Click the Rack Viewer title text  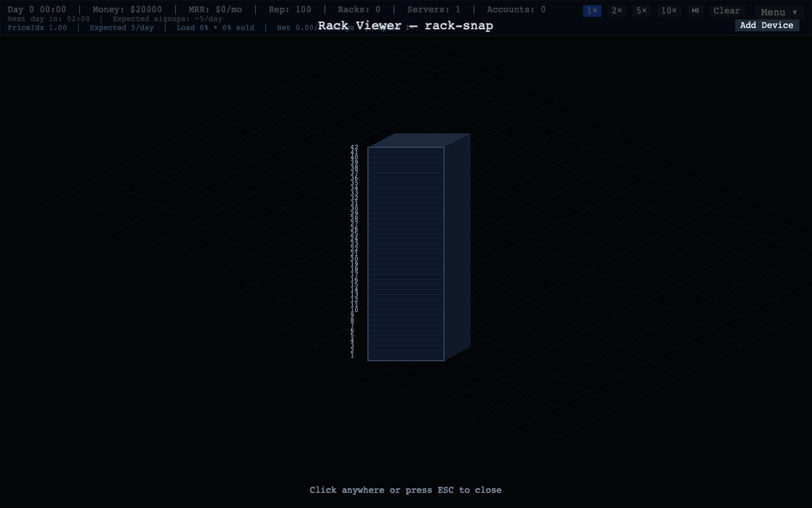click(x=405, y=25)
